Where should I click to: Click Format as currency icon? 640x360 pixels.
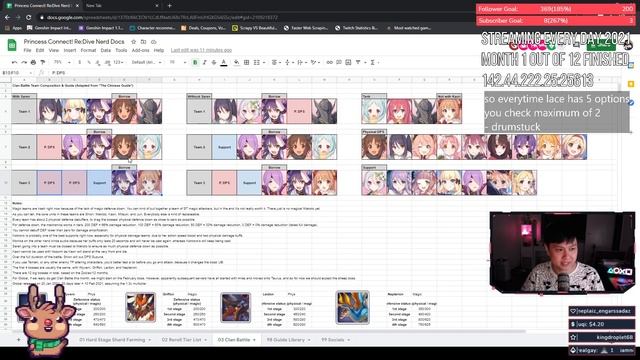coord(79,62)
